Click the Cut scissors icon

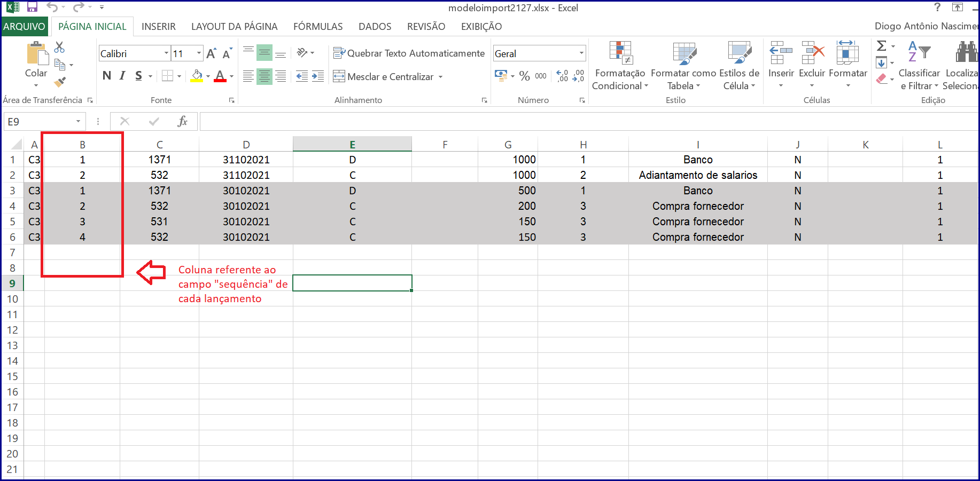click(x=59, y=48)
